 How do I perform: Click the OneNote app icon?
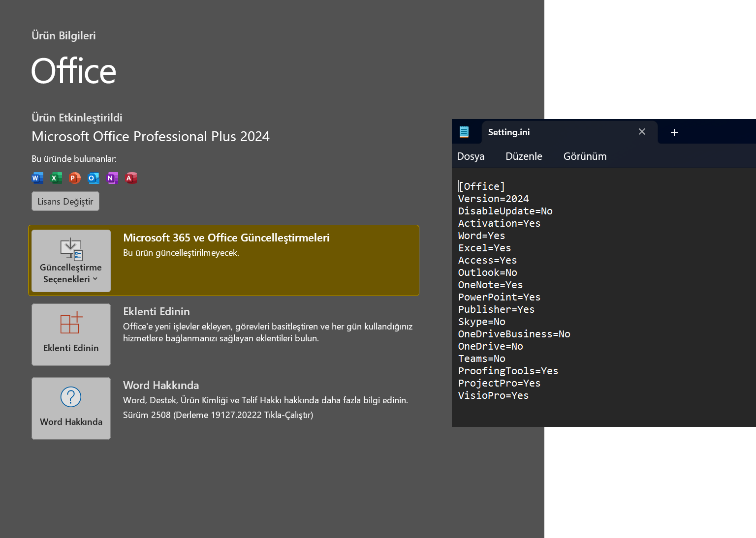pos(112,178)
